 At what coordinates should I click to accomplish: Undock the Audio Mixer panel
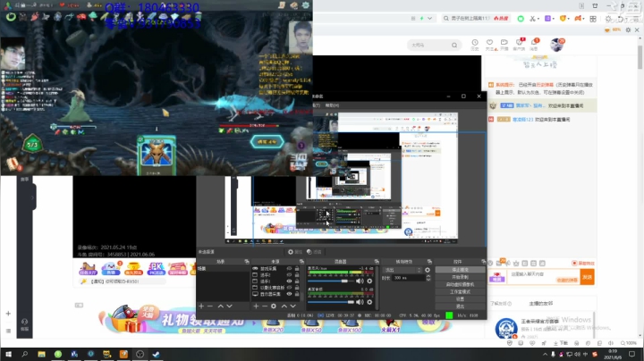click(x=377, y=261)
